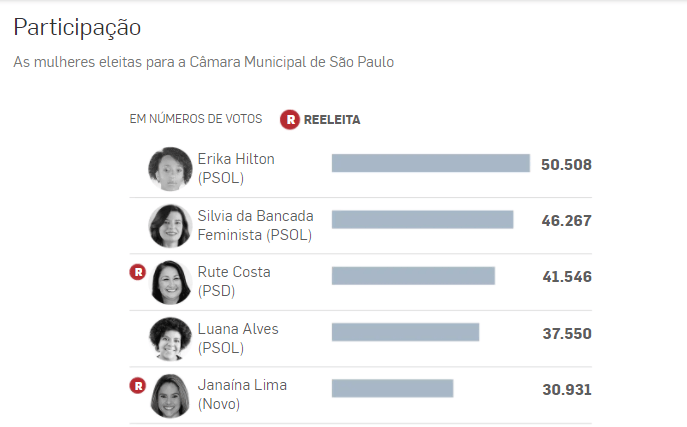Click Janaína Lima's portrait photo
Screen dimensions: 687x427
click(170, 395)
